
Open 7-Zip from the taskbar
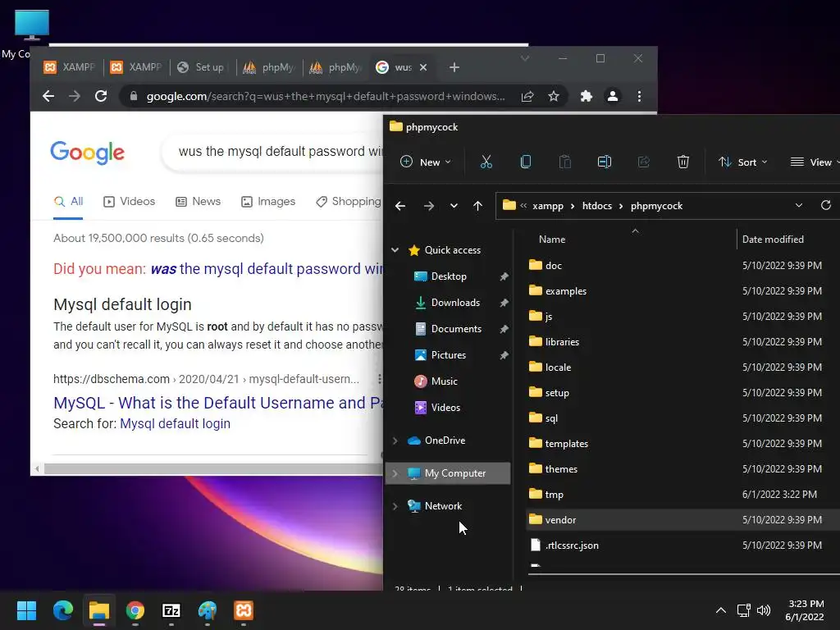tap(171, 610)
